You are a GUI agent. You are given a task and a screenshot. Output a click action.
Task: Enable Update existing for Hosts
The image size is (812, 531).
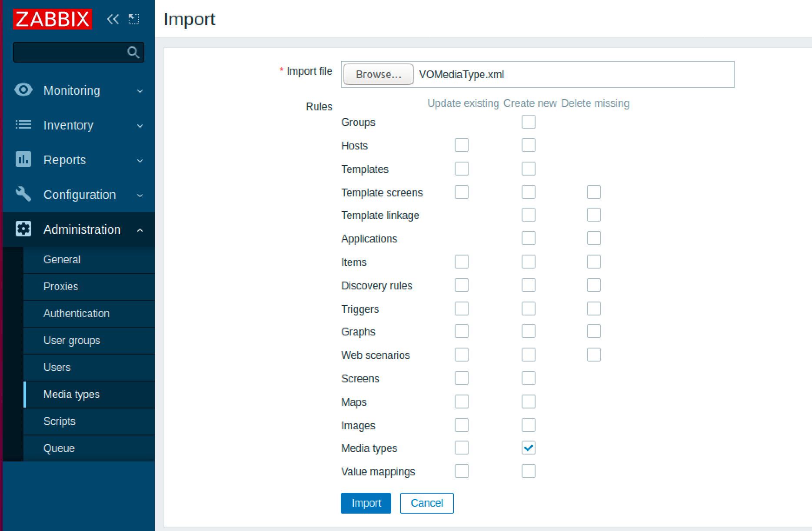pos(461,145)
